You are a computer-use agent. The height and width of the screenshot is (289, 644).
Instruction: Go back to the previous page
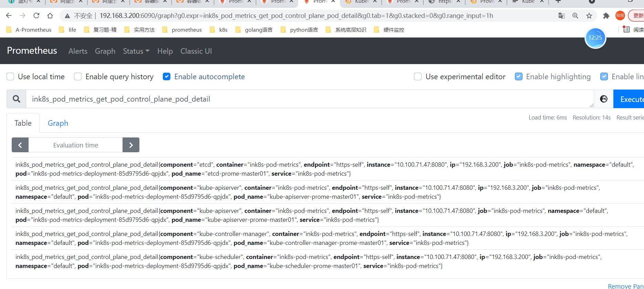9,16
